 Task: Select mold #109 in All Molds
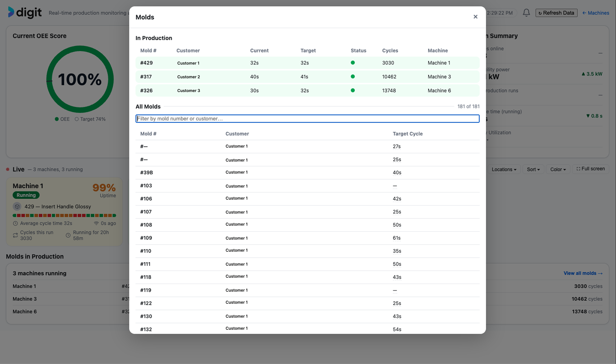(x=307, y=238)
